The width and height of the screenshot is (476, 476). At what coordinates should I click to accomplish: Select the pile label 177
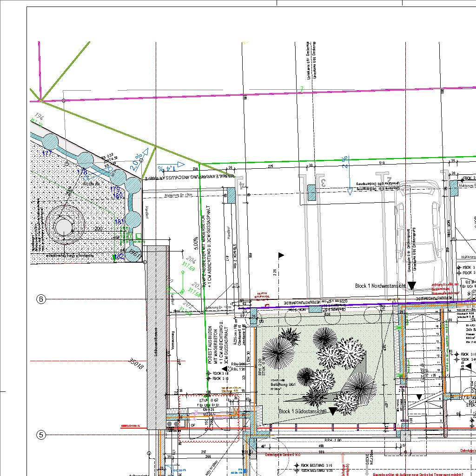[x=47, y=153]
